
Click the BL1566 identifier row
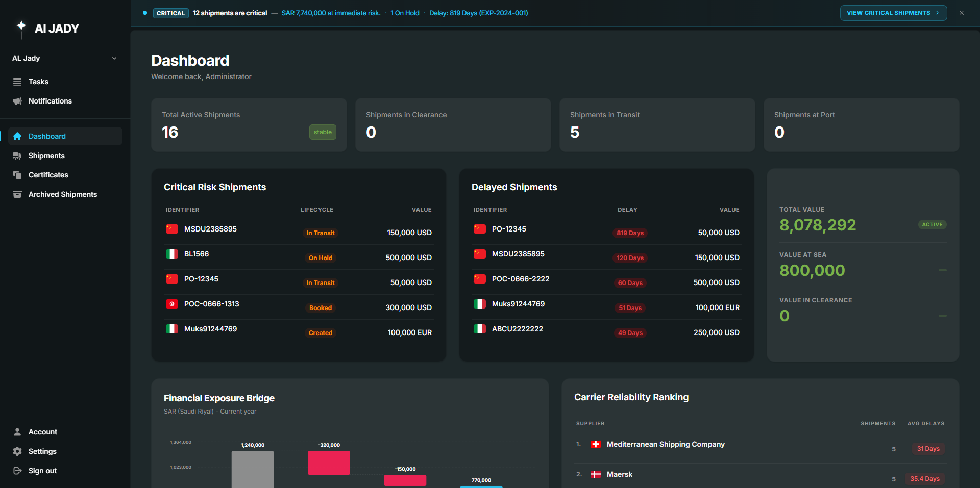point(299,257)
